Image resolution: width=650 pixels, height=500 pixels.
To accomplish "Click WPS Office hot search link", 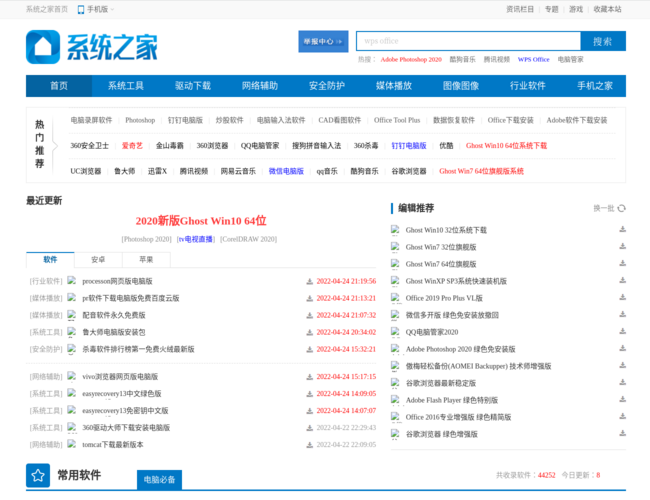I will point(534,59).
